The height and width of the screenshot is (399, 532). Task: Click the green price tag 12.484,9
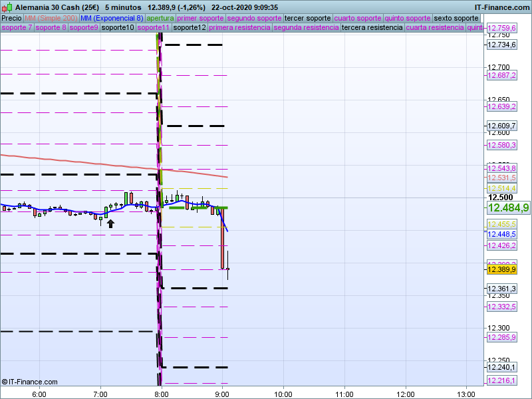(508, 207)
